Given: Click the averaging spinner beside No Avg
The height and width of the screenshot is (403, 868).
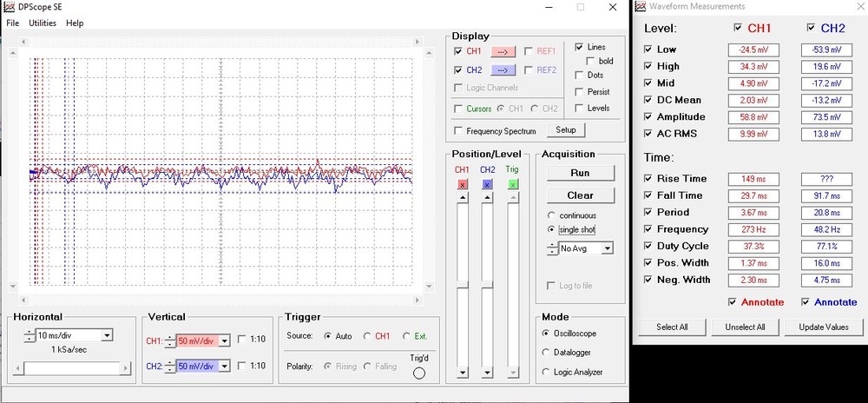Looking at the screenshot, I should tap(552, 248).
